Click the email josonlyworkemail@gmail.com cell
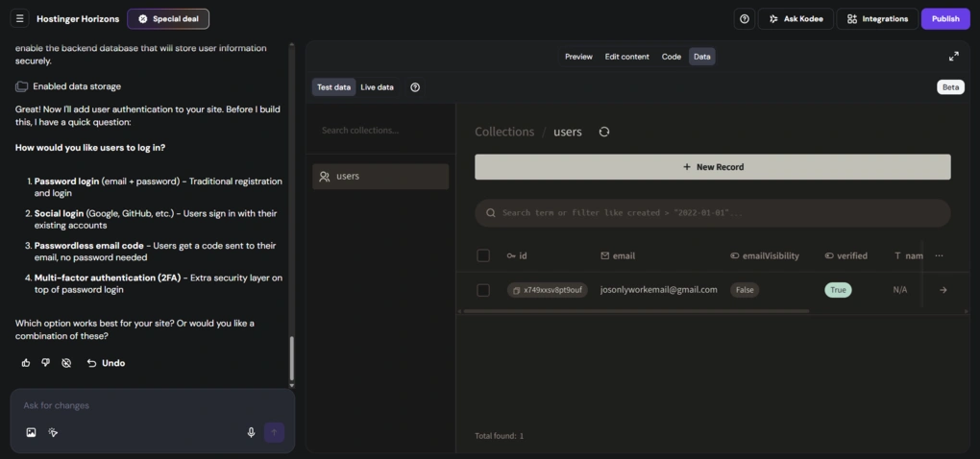Image resolution: width=980 pixels, height=459 pixels. tap(659, 290)
